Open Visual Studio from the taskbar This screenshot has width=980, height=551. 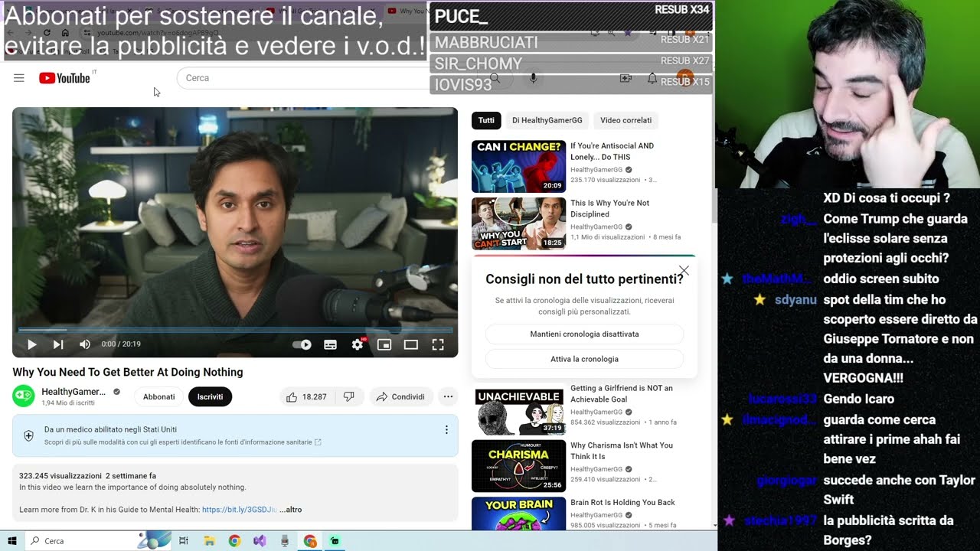tap(260, 540)
